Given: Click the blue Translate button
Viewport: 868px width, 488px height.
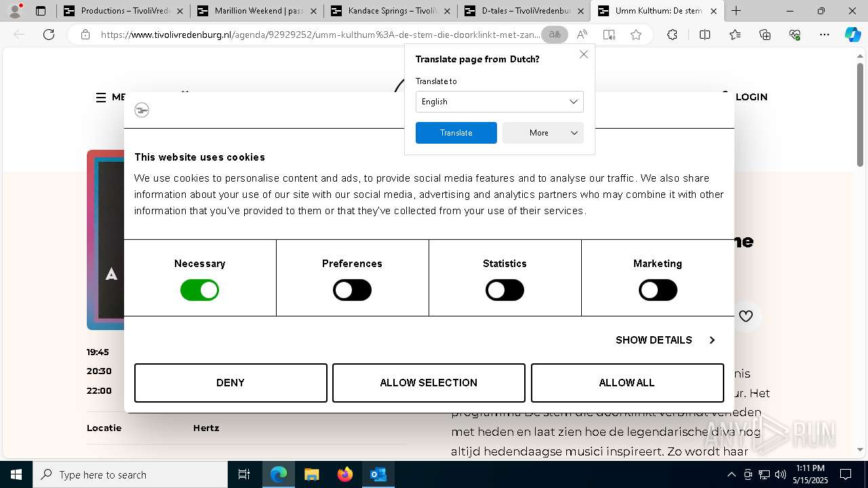Looking at the screenshot, I should click(456, 133).
